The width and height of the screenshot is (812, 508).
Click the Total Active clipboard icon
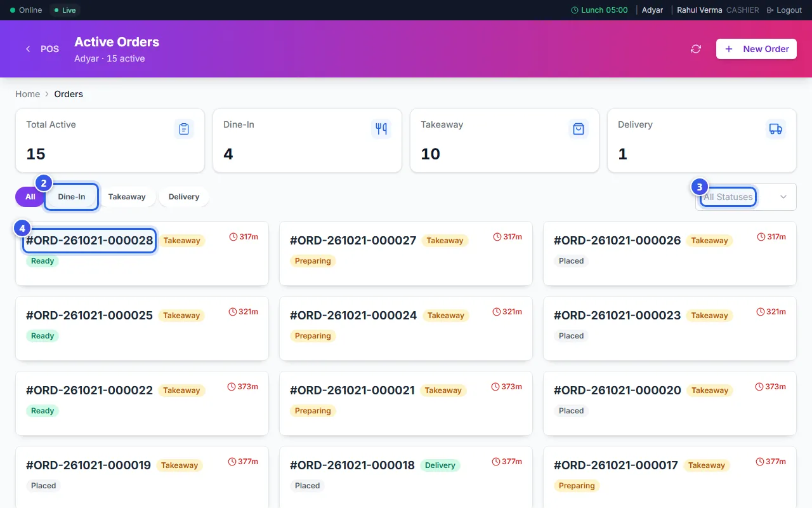(184, 129)
